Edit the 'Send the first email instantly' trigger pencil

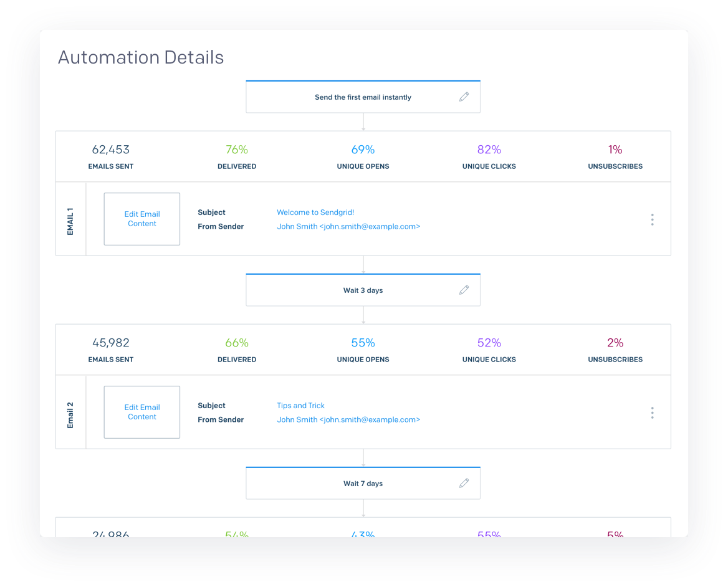click(464, 97)
